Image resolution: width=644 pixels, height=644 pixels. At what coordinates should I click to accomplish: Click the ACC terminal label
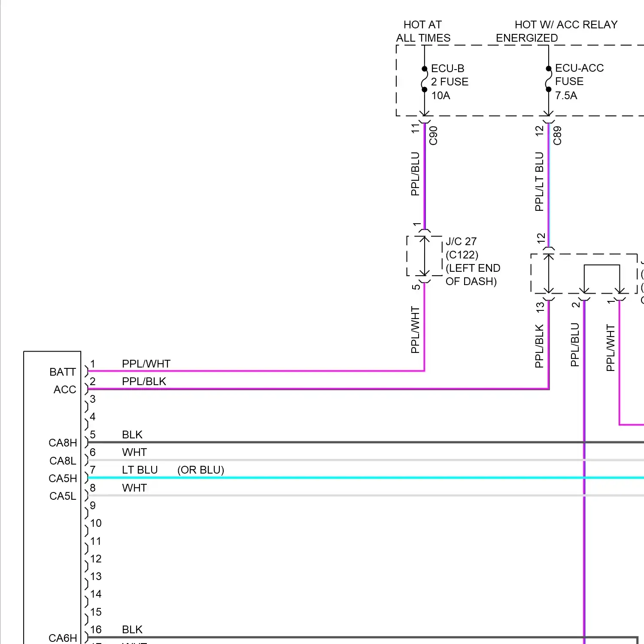pos(65,389)
